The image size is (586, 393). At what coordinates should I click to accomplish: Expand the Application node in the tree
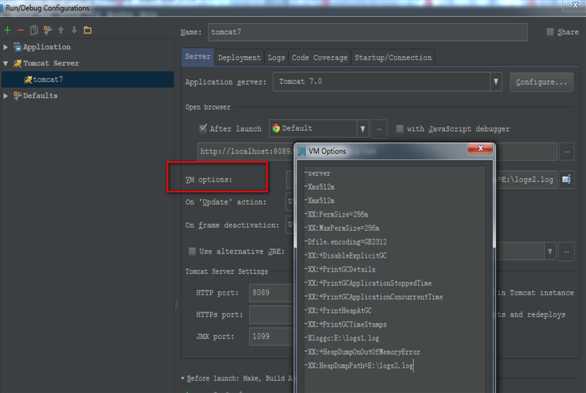coord(6,47)
